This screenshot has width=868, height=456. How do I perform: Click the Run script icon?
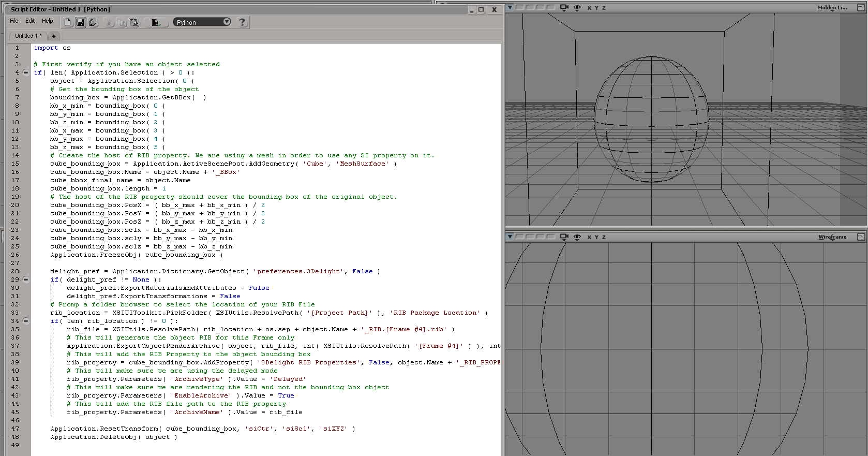coord(156,22)
